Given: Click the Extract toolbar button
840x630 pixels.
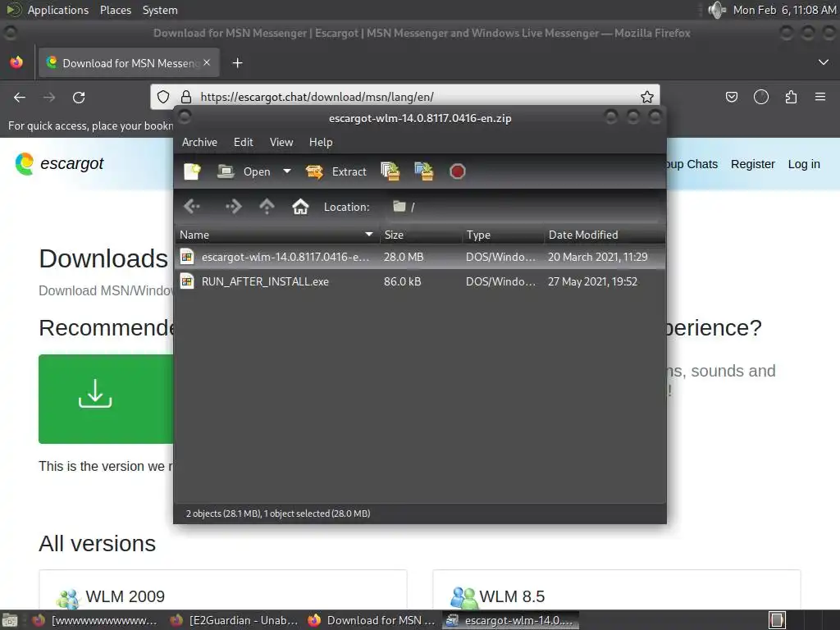Looking at the screenshot, I should [336, 171].
